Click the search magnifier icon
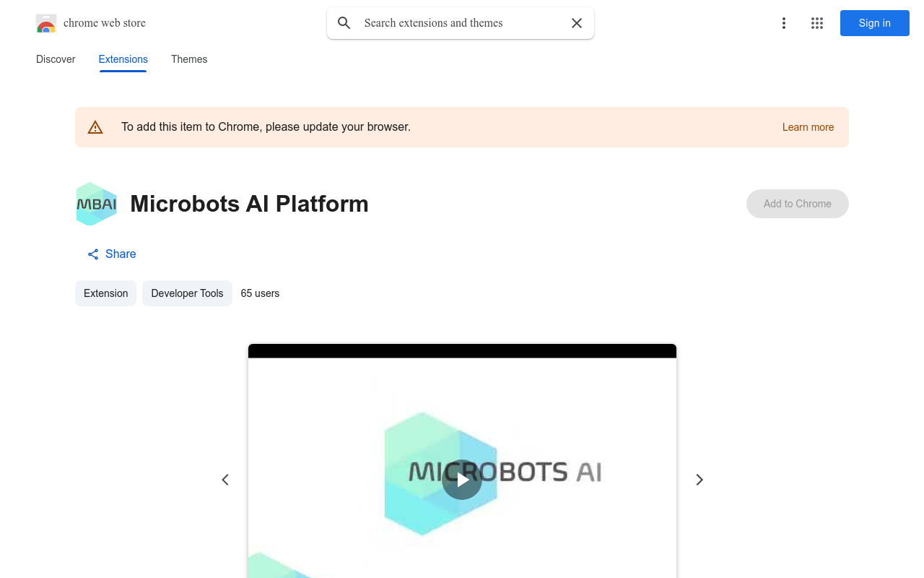Viewport: 924px width, 578px height. (344, 23)
